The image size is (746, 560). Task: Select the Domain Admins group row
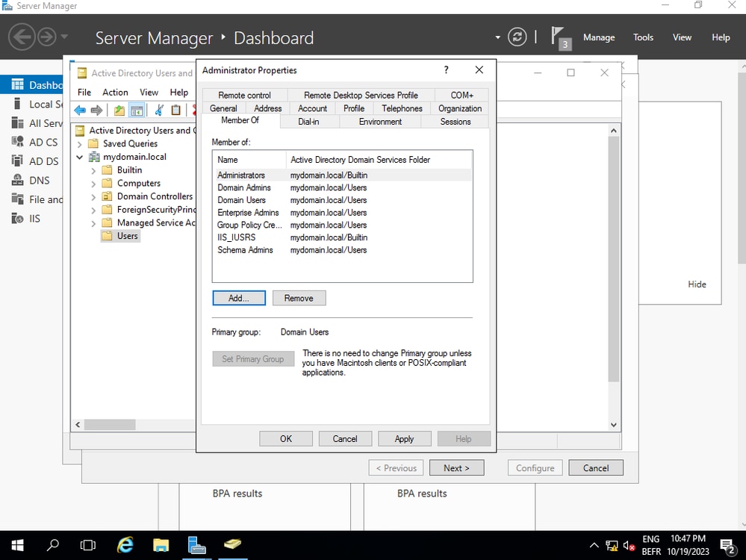343,188
